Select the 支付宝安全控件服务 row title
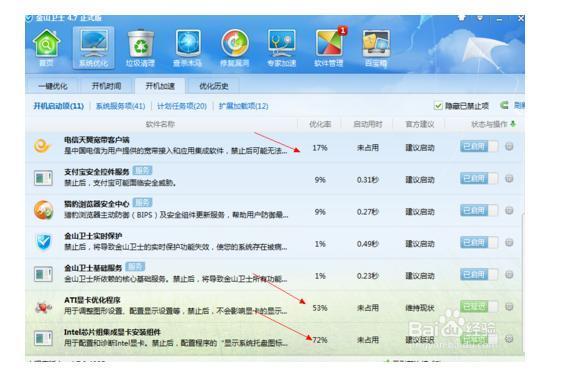 (97, 172)
